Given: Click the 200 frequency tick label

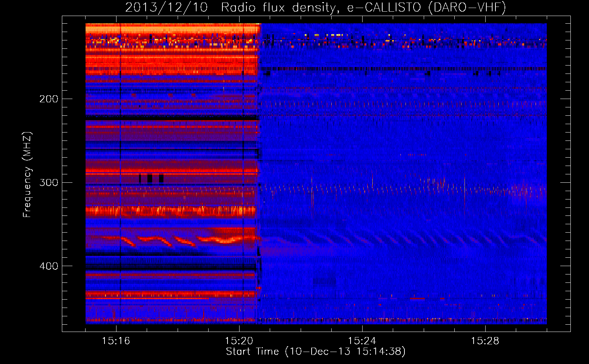Looking at the screenshot, I should 49,99.
